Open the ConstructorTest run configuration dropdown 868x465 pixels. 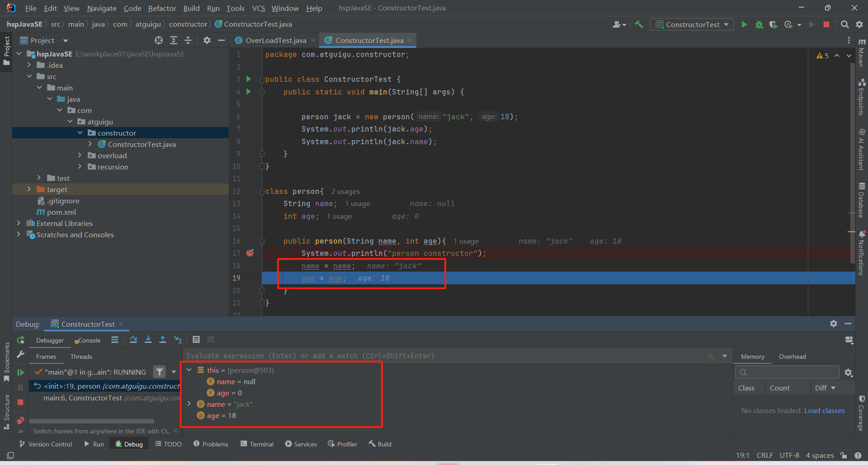(692, 24)
